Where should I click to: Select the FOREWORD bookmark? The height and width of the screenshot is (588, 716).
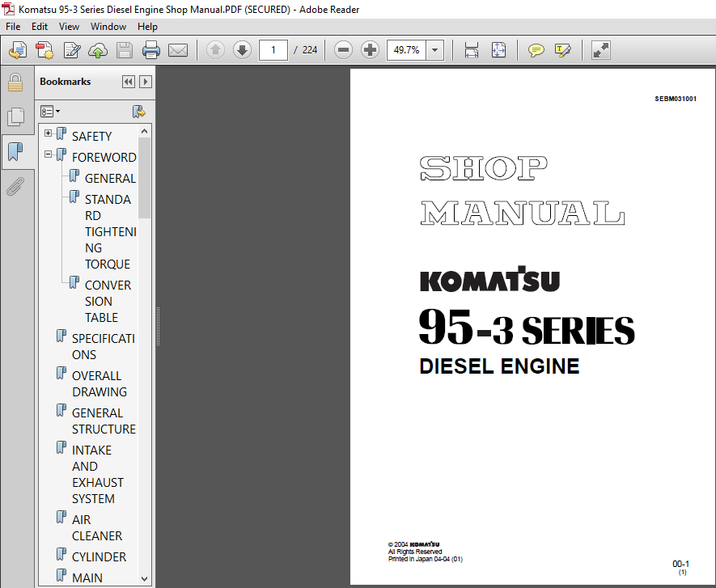(104, 157)
